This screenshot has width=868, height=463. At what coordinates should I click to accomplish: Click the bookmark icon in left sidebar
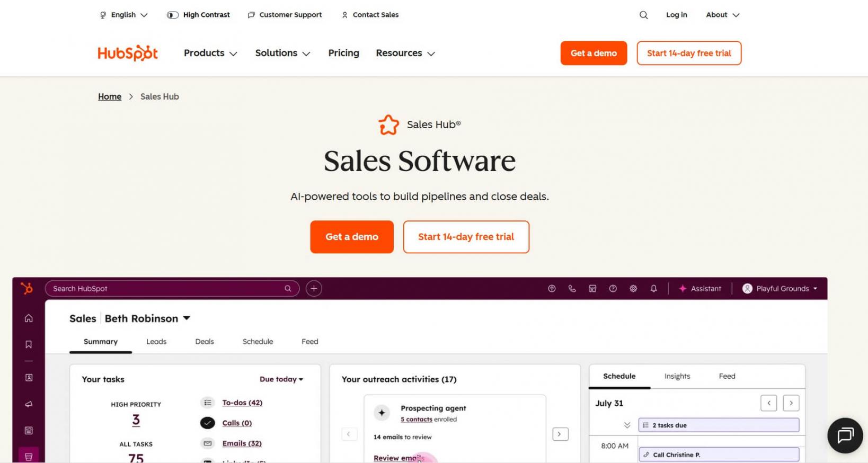pos(29,344)
